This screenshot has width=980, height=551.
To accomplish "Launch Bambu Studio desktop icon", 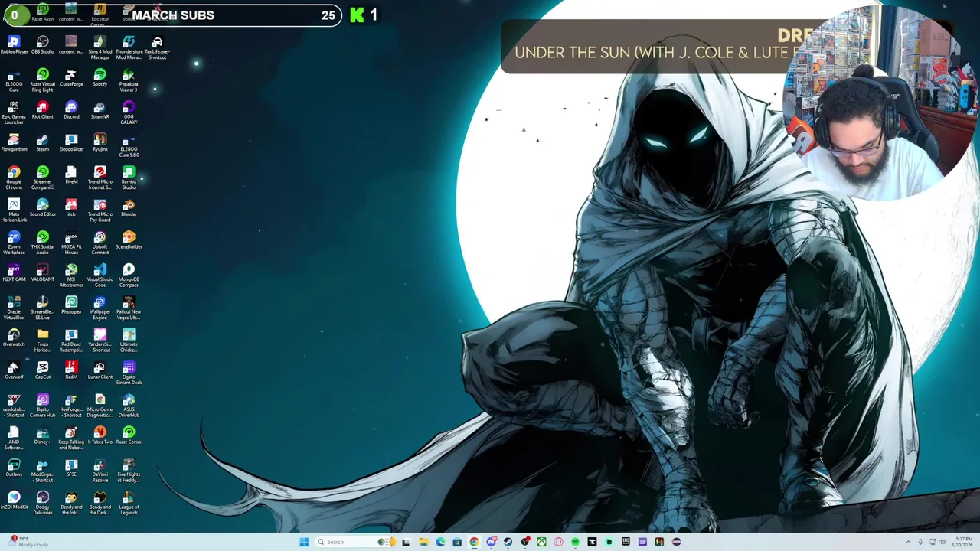I will 129,178.
